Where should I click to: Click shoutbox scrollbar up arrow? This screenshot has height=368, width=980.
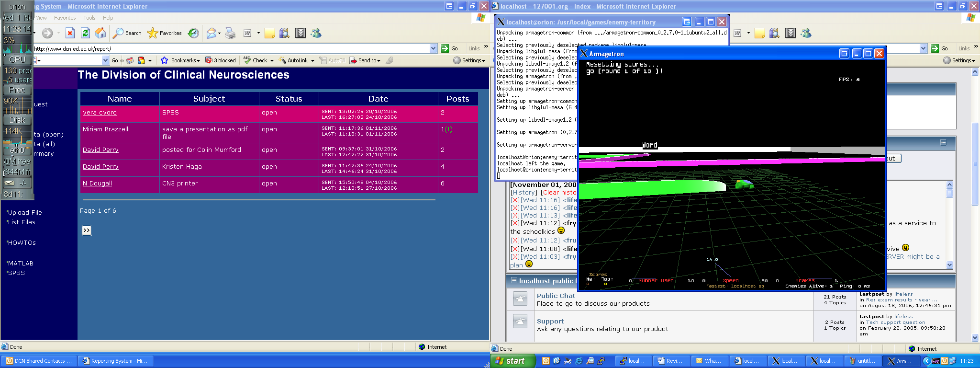949,184
